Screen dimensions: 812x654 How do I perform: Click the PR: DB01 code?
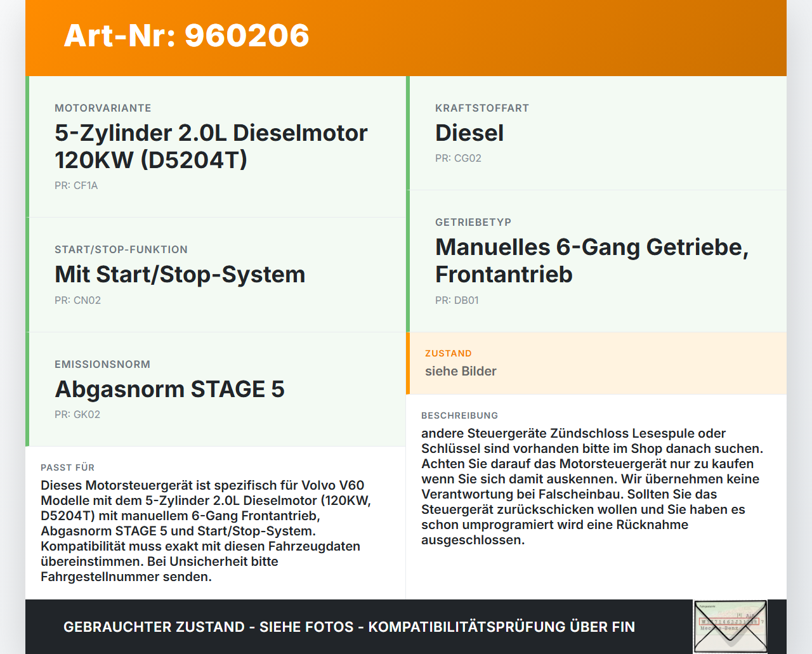pos(457,301)
